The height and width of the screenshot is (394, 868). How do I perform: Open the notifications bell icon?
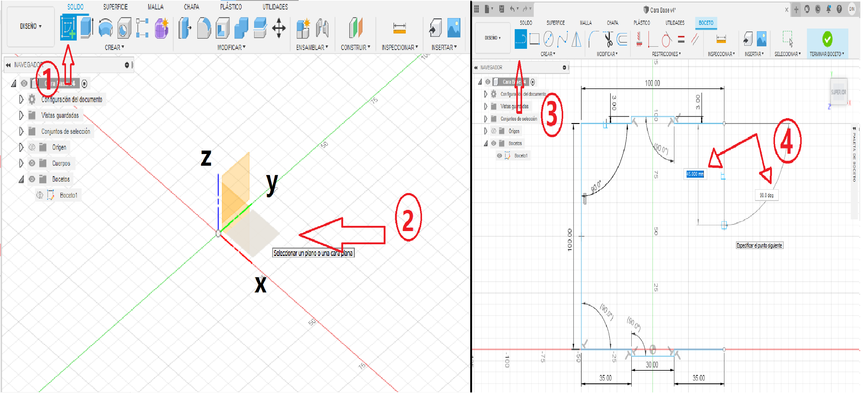(x=829, y=9)
